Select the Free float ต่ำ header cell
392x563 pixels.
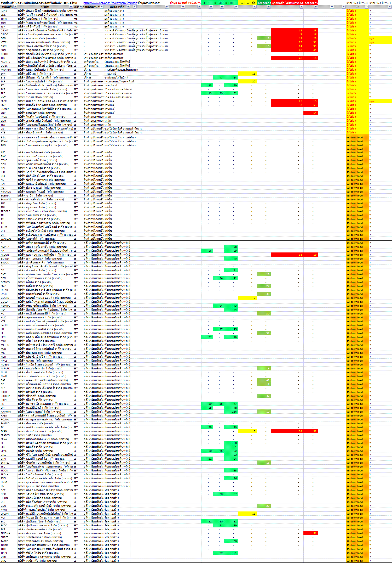pos(247,3)
